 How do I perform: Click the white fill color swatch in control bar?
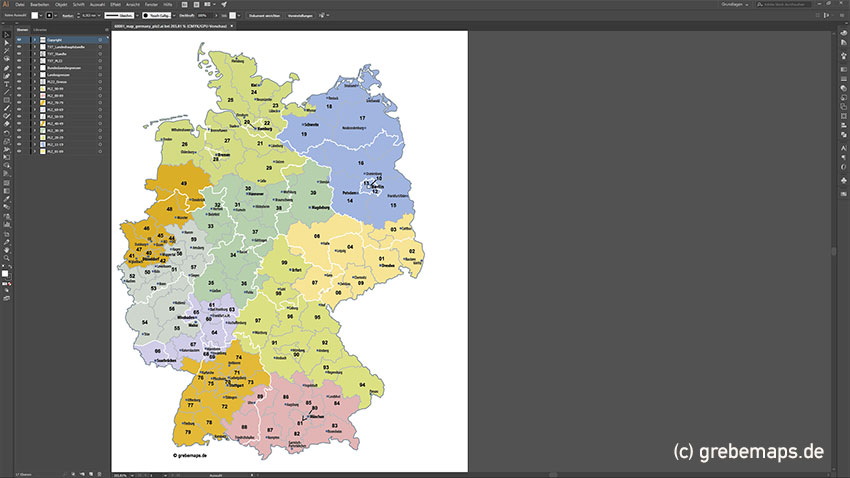click(x=35, y=16)
